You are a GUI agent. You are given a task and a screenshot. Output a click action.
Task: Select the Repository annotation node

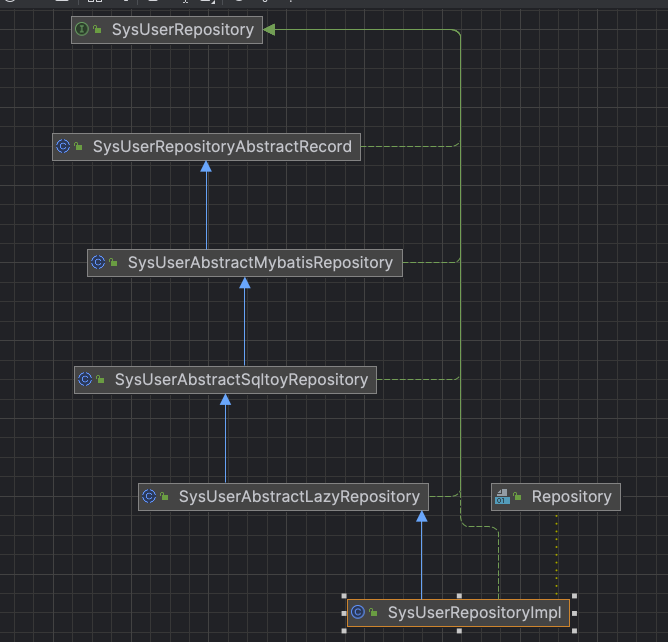point(556,497)
